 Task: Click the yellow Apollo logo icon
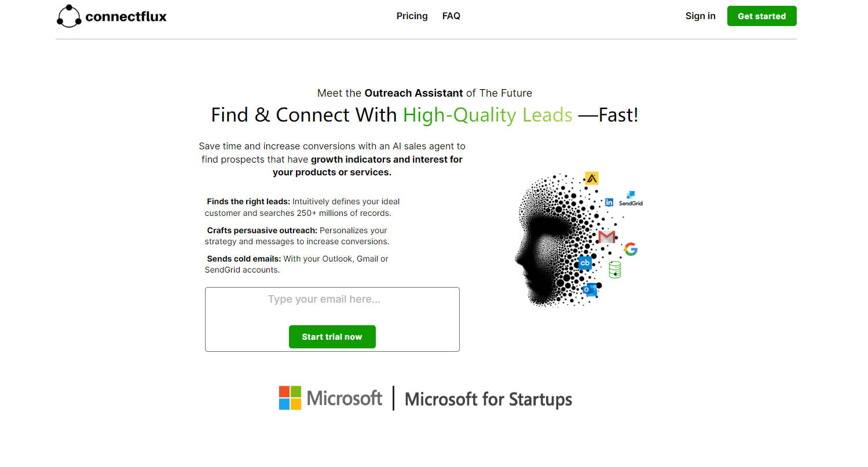pos(591,178)
